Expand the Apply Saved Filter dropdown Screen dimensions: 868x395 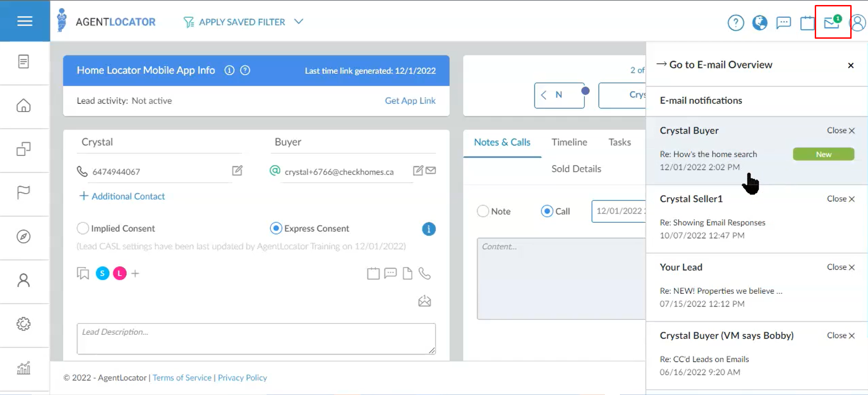pyautogui.click(x=243, y=22)
